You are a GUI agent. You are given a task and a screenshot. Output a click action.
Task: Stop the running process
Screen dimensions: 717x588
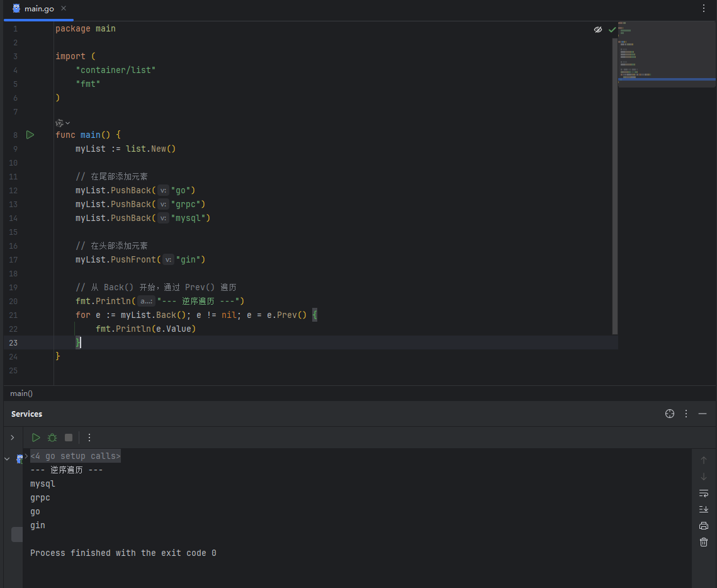(x=69, y=438)
